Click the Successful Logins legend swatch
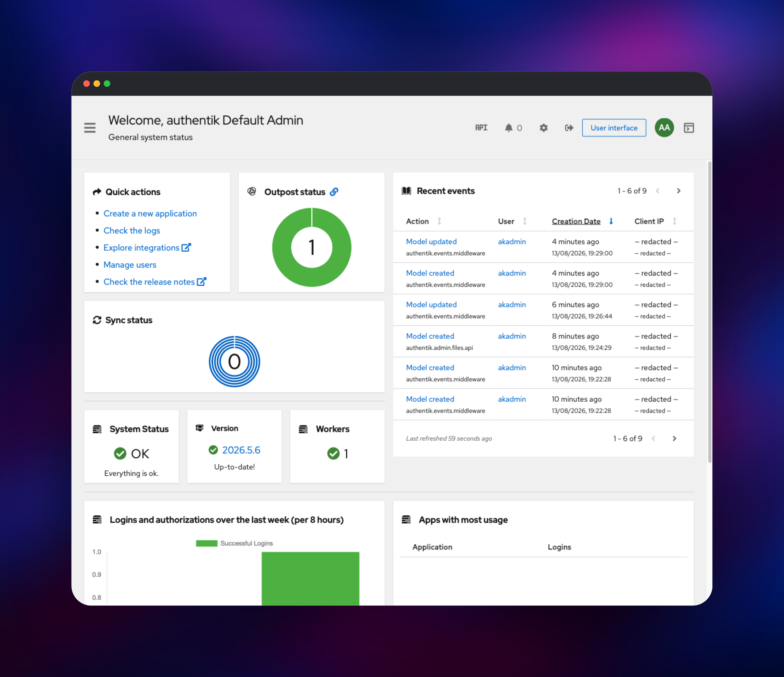 206,543
